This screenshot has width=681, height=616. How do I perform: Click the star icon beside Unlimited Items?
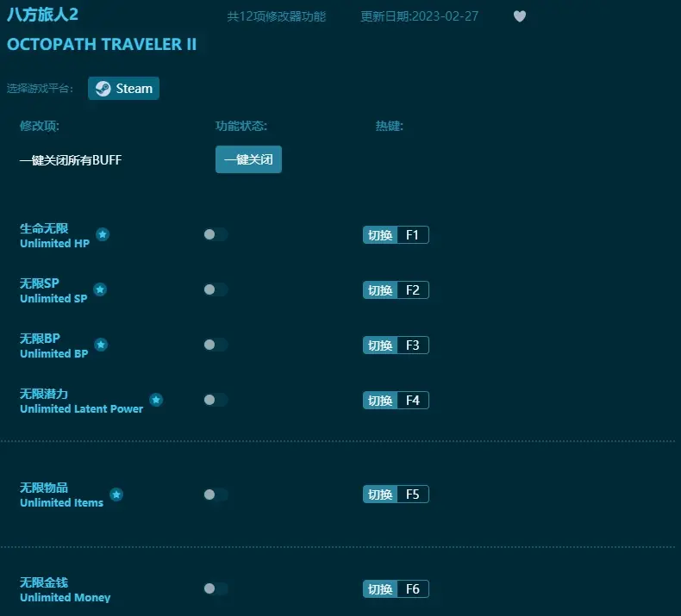[x=116, y=495]
